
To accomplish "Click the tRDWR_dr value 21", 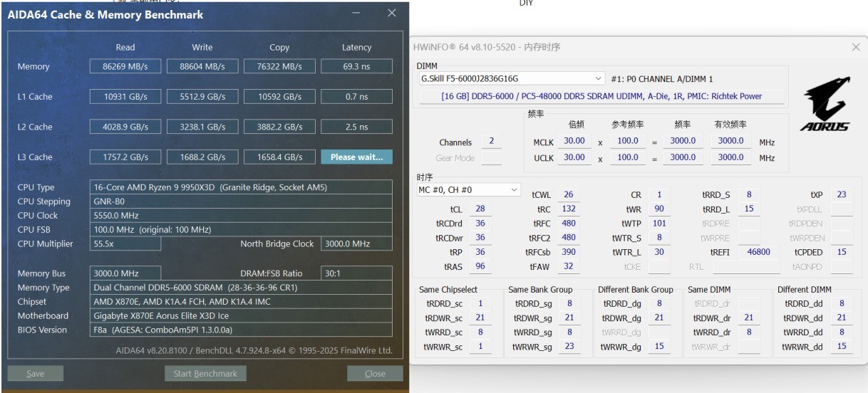I will [749, 318].
